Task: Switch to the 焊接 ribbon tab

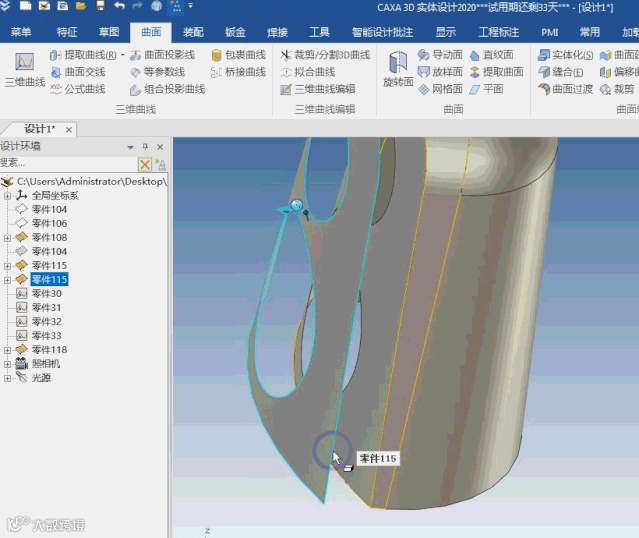Action: coord(277,32)
